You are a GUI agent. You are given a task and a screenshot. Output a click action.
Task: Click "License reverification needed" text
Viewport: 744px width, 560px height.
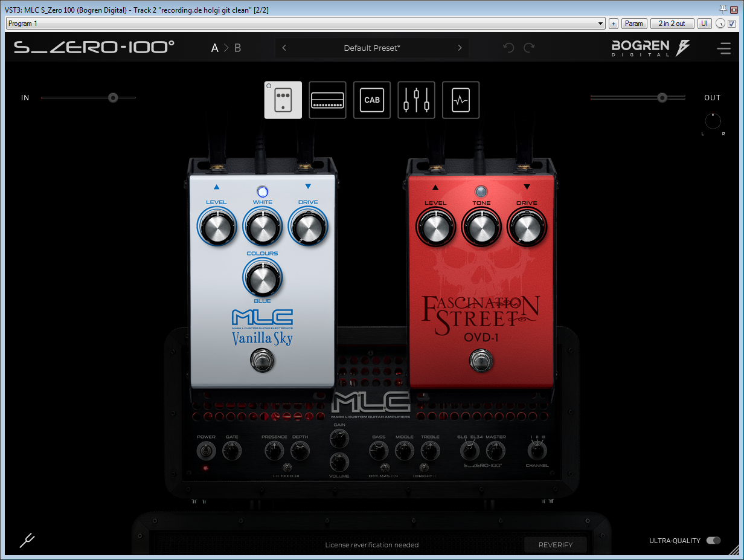(x=372, y=545)
